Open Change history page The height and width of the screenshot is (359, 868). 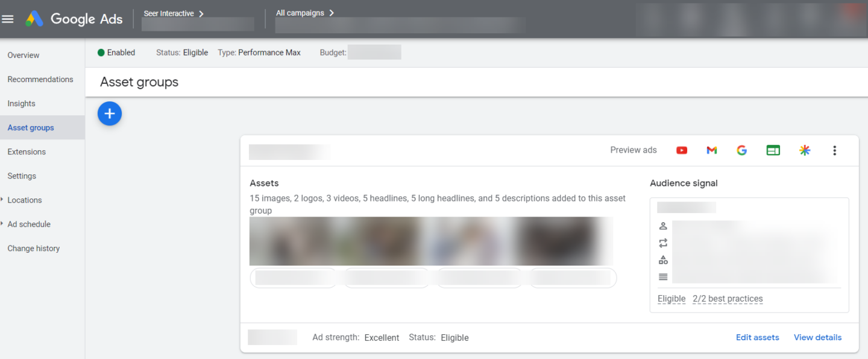click(x=34, y=248)
